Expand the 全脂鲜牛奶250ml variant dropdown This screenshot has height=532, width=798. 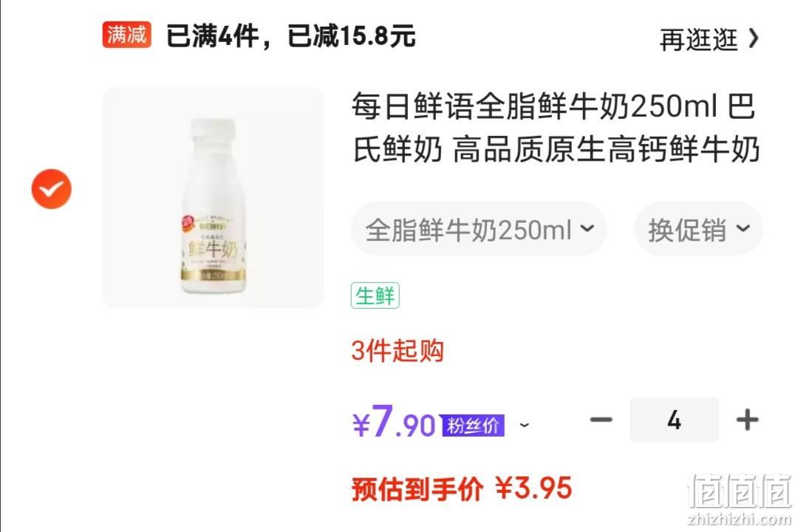click(x=479, y=229)
